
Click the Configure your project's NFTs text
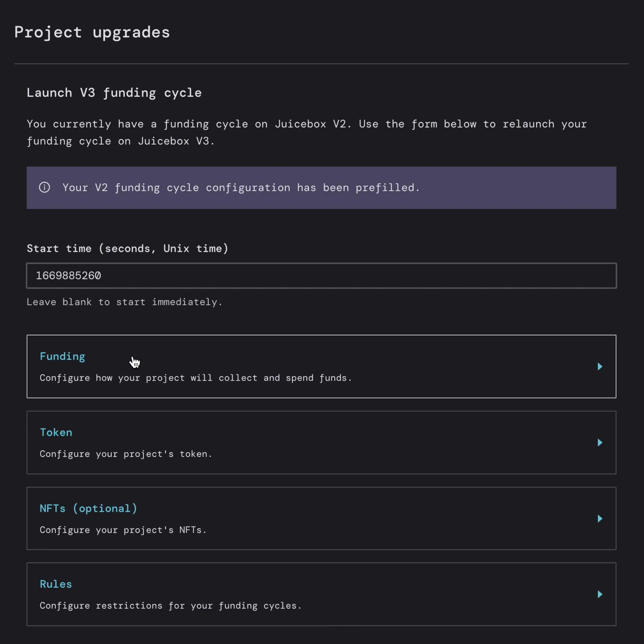pyautogui.click(x=123, y=530)
